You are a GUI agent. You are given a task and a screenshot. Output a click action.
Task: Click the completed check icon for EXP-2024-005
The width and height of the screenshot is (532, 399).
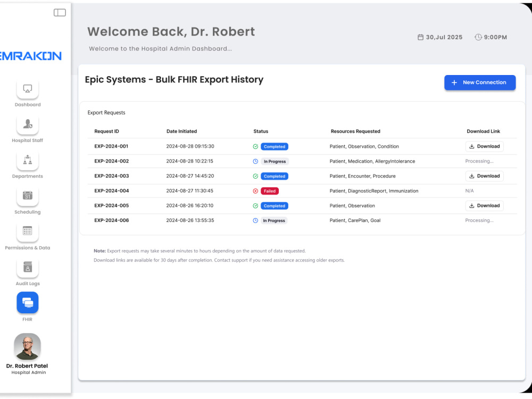[x=255, y=206]
